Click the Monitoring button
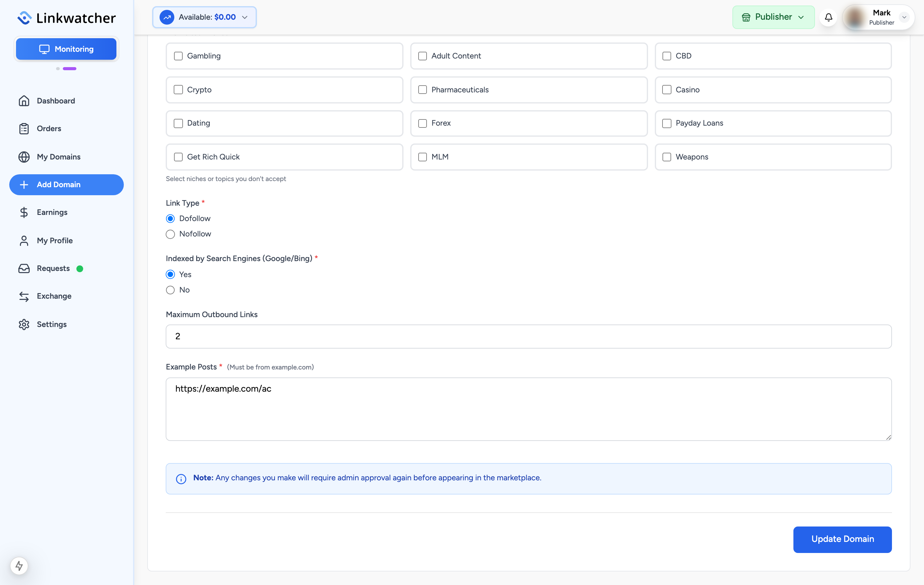The width and height of the screenshot is (924, 585). pos(66,49)
